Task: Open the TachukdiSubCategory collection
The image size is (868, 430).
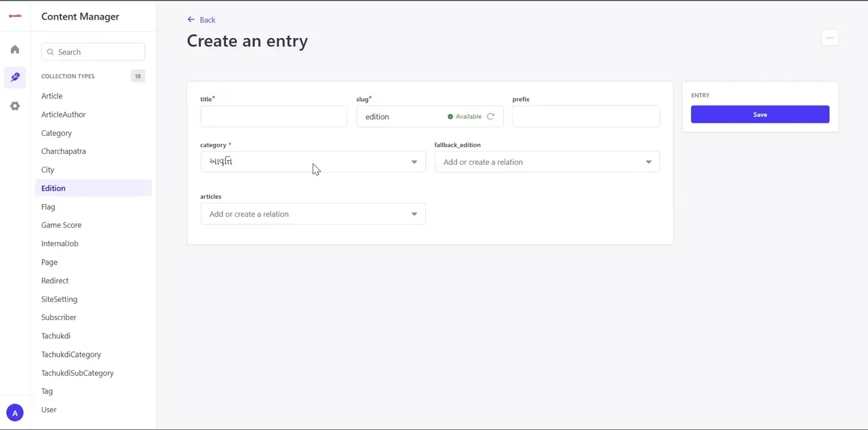Action: [77, 373]
